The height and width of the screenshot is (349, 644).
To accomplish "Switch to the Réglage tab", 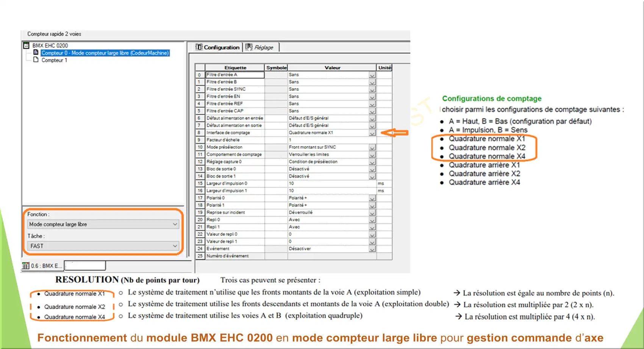I will click(x=261, y=47).
